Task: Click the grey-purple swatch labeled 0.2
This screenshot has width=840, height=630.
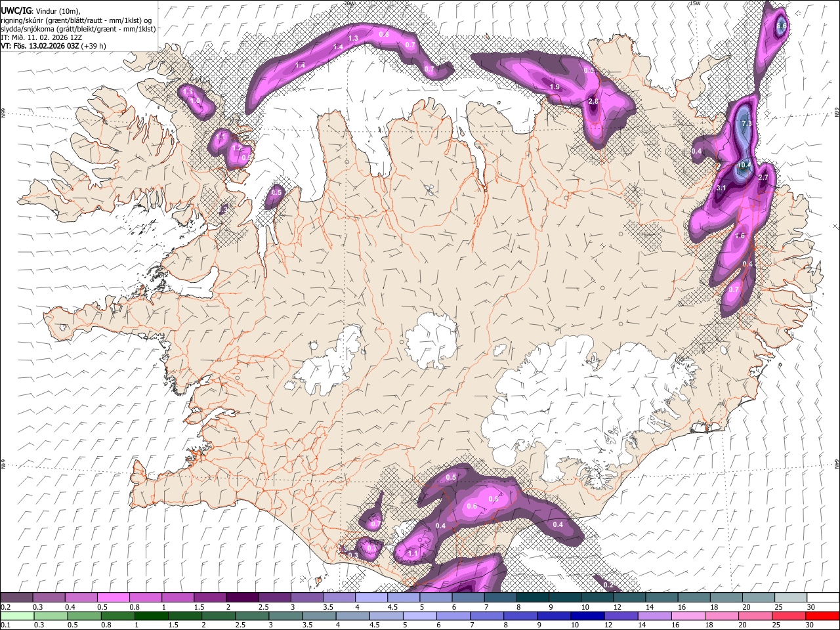Action: pyautogui.click(x=16, y=598)
